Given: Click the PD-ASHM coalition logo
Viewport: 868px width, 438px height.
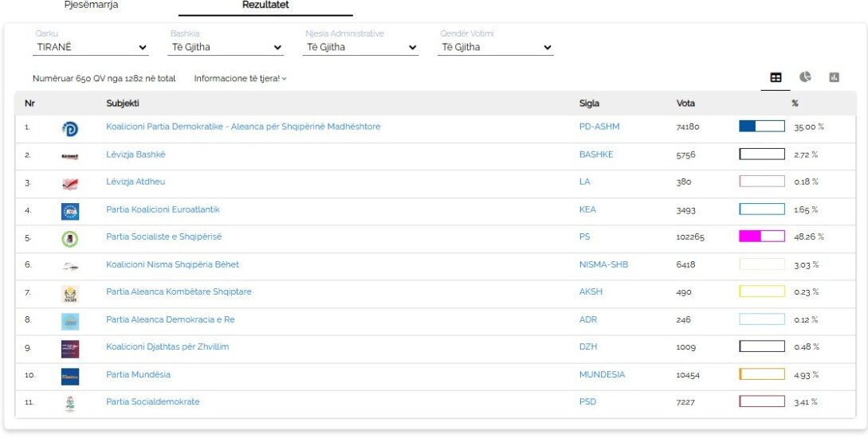Looking at the screenshot, I should [x=70, y=128].
